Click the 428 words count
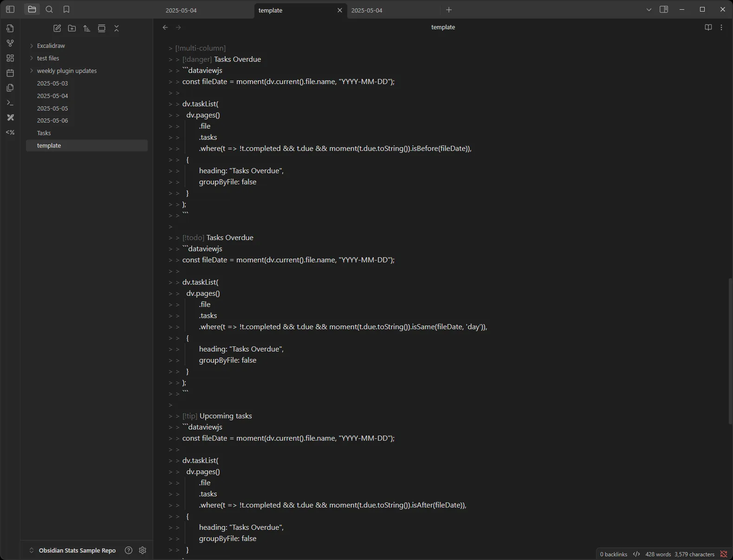 [658, 554]
